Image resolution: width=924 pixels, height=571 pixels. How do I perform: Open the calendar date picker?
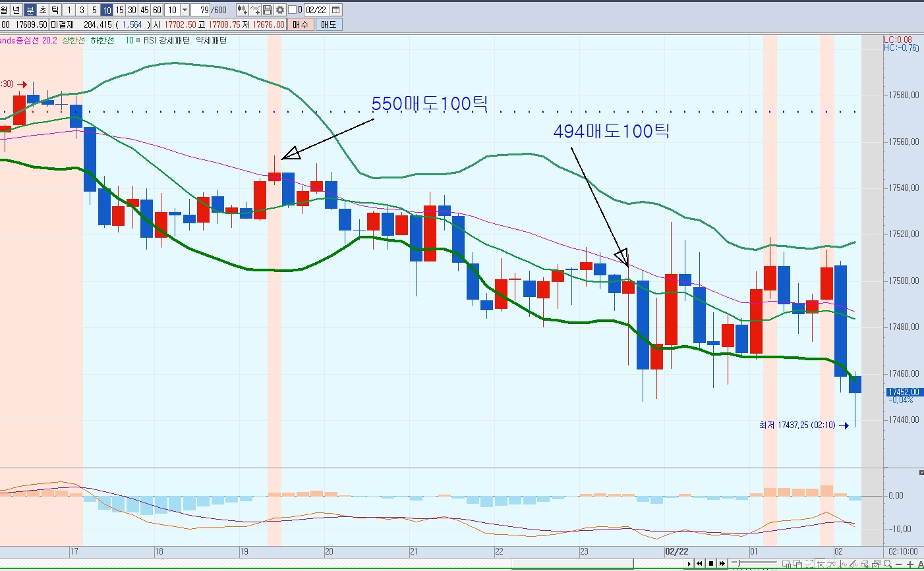click(335, 10)
